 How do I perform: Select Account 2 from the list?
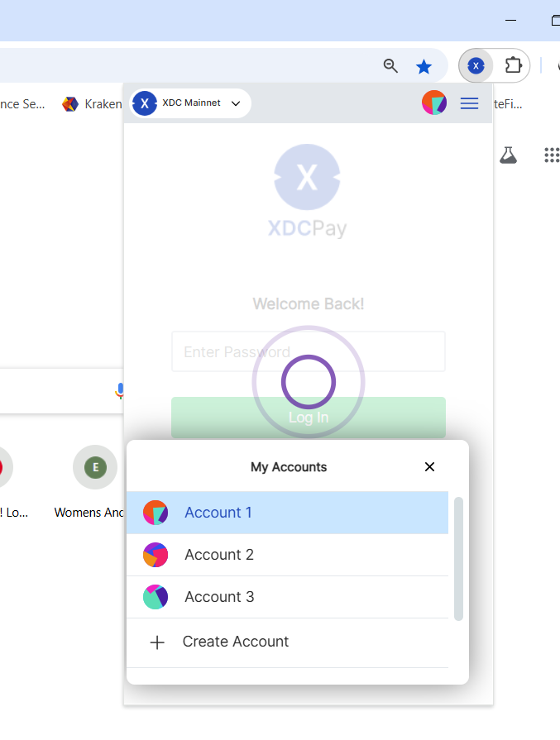[219, 555]
